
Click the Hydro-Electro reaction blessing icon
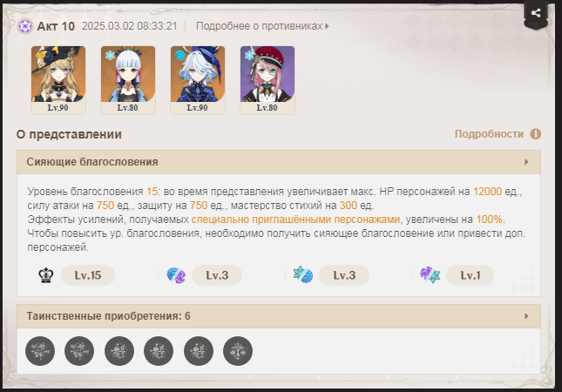[176, 275]
